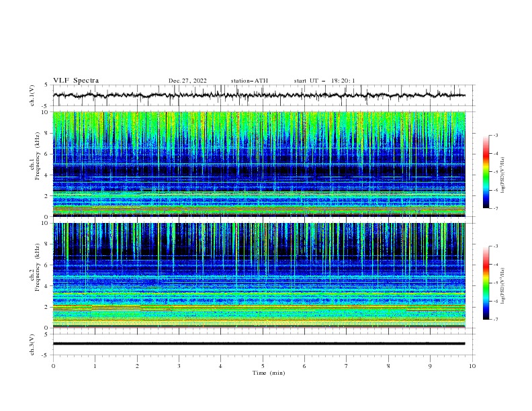Click the "ch.2 Frequency (kHz)" axis label
Viewport: 532px width, 411px height.
(x=35, y=267)
